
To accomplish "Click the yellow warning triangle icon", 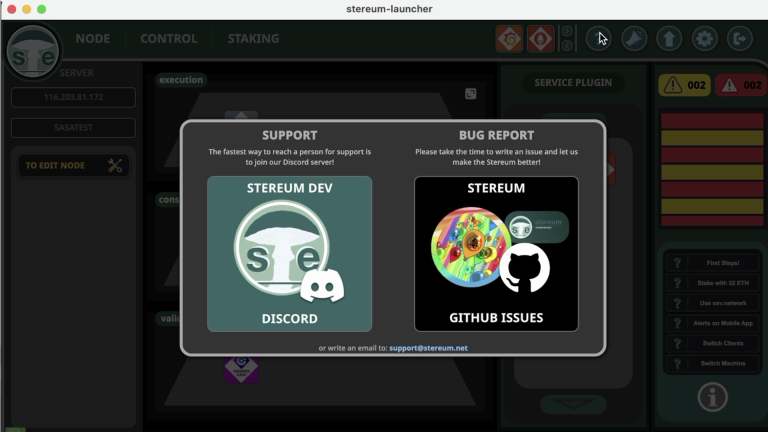I will coord(673,85).
